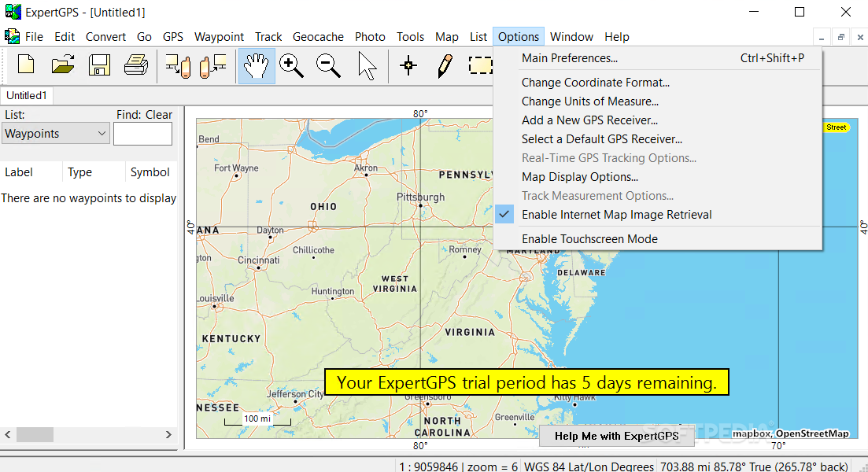Image resolution: width=868 pixels, height=472 pixels.
Task: Open the Go menu
Action: click(x=144, y=36)
